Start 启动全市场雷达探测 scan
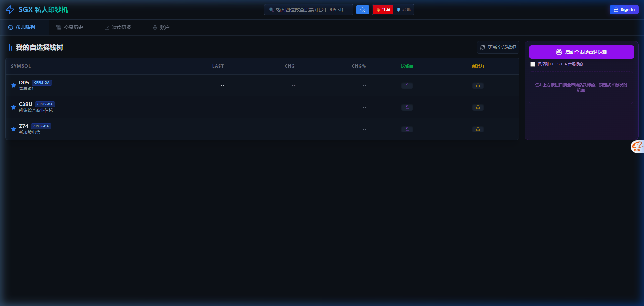 (581, 52)
